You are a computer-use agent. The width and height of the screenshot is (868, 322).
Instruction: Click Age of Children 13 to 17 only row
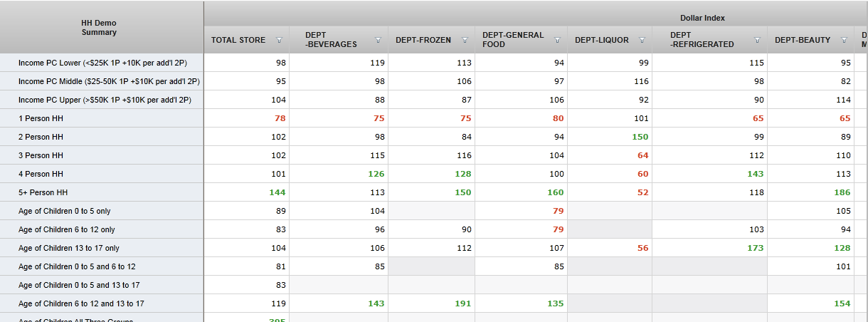click(x=68, y=248)
